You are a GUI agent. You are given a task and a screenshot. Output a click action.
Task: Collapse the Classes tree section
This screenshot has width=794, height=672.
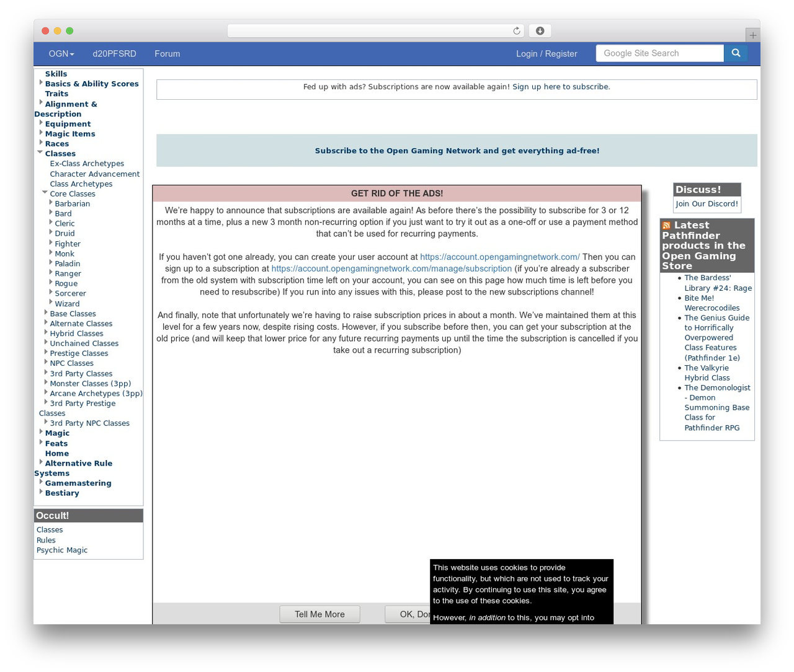(x=40, y=153)
